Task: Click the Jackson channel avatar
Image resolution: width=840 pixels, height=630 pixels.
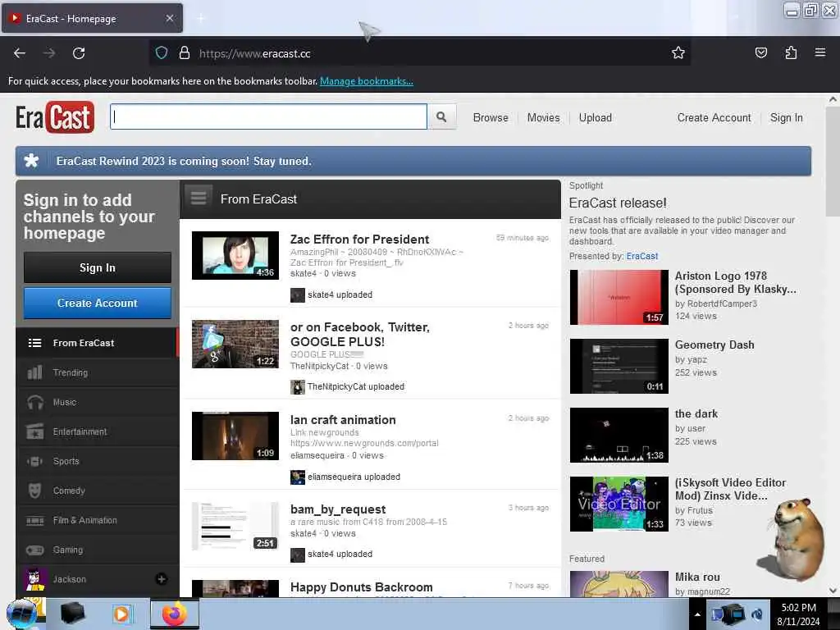Action: (x=34, y=579)
